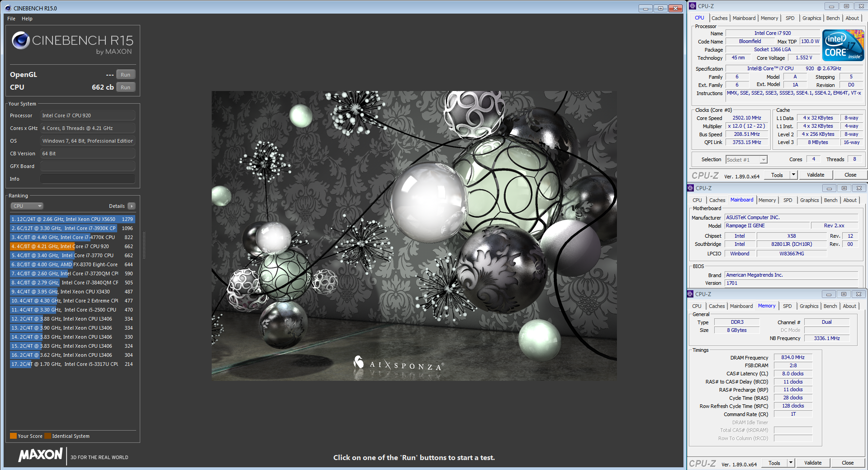Click the Intel Core i7 badge image
This screenshot has width=868, height=470.
tap(843, 45)
